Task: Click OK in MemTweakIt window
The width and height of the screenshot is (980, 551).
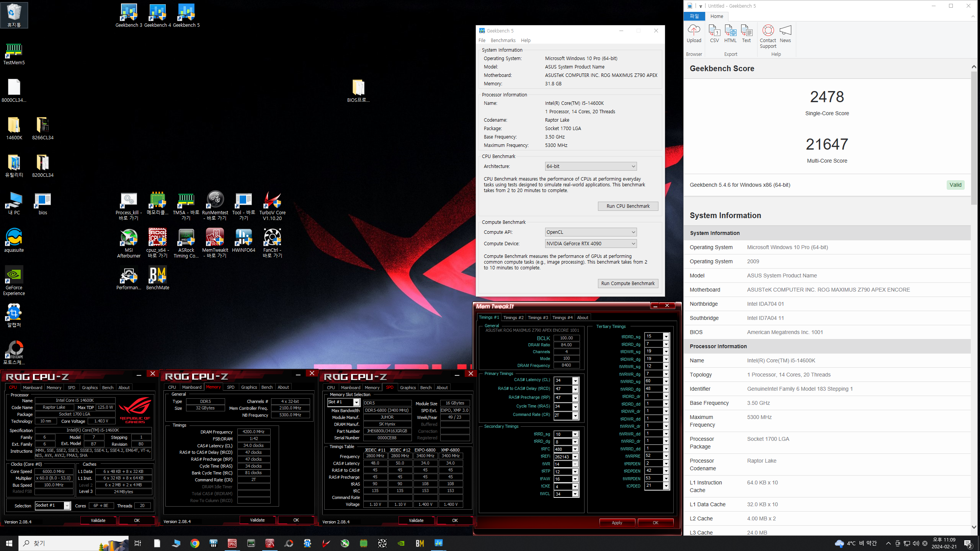Action: (655, 523)
